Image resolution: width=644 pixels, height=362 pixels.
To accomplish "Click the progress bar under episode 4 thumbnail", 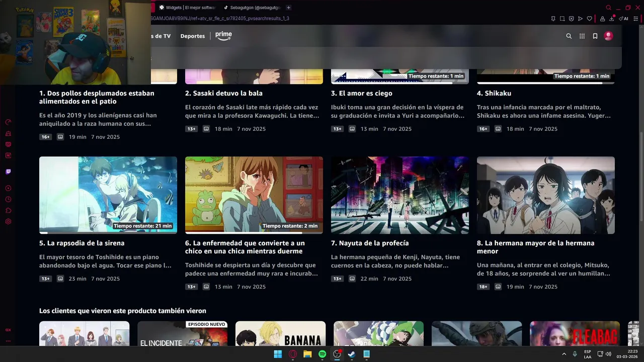I will click(546, 83).
